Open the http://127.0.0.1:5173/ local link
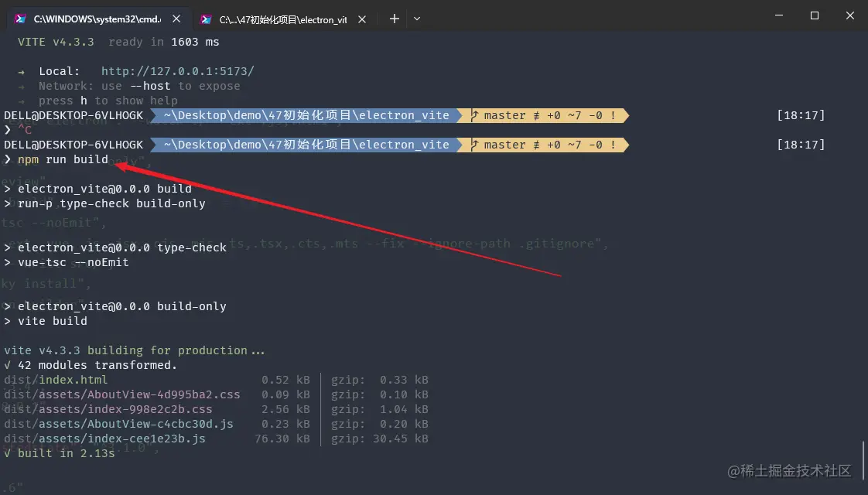Screen dimensions: 868x495 click(x=178, y=71)
